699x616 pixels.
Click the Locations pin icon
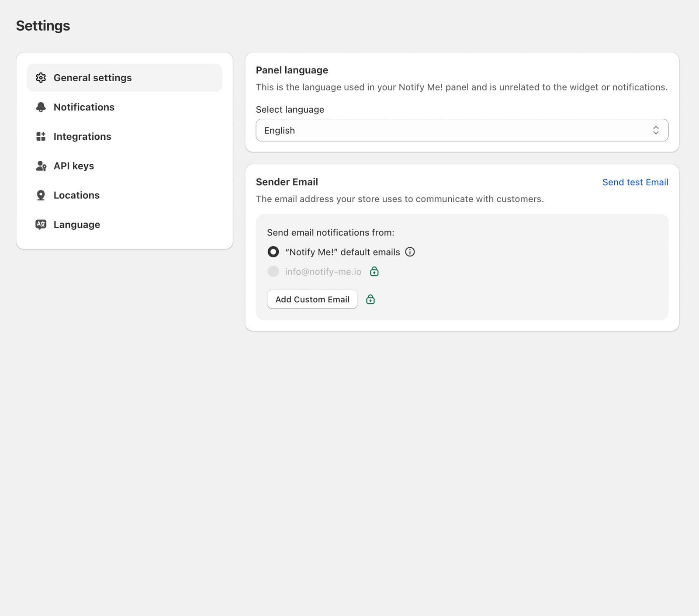(41, 195)
